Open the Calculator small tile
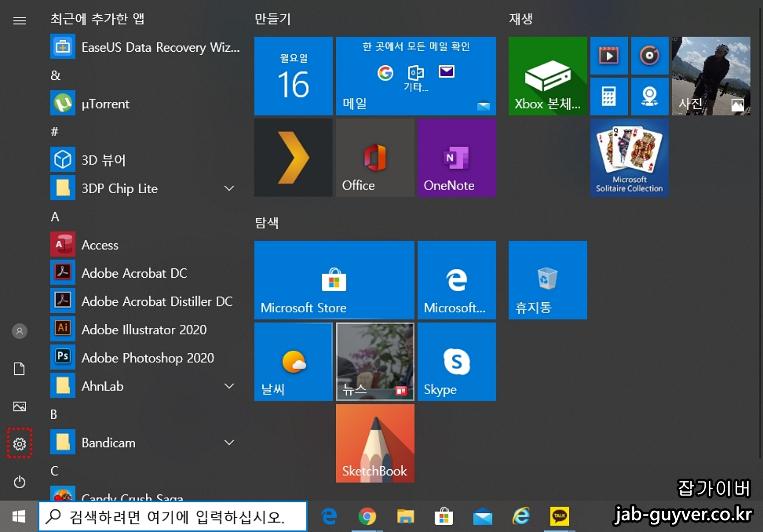Screen dimensions: 763x532 click(609, 97)
